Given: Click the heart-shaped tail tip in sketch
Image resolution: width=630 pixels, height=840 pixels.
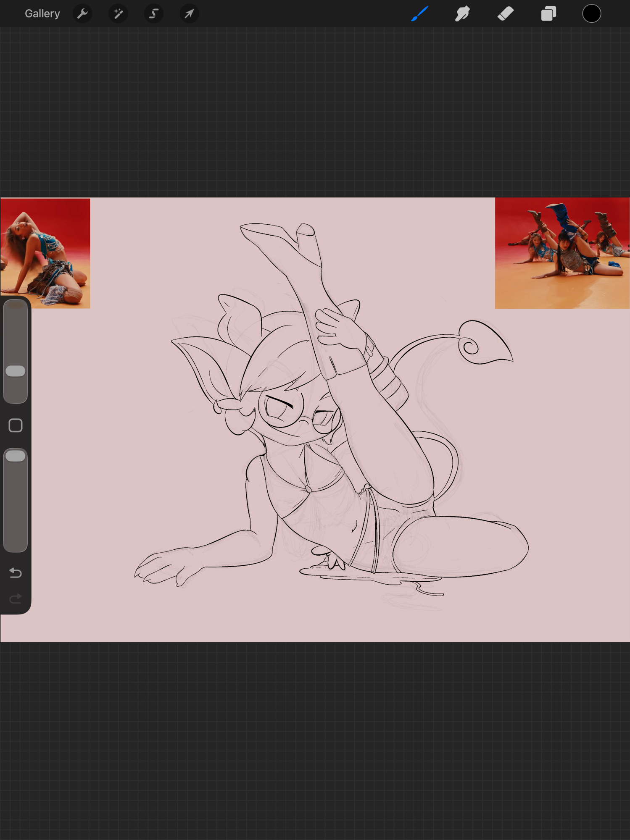Looking at the screenshot, I should point(483,342).
